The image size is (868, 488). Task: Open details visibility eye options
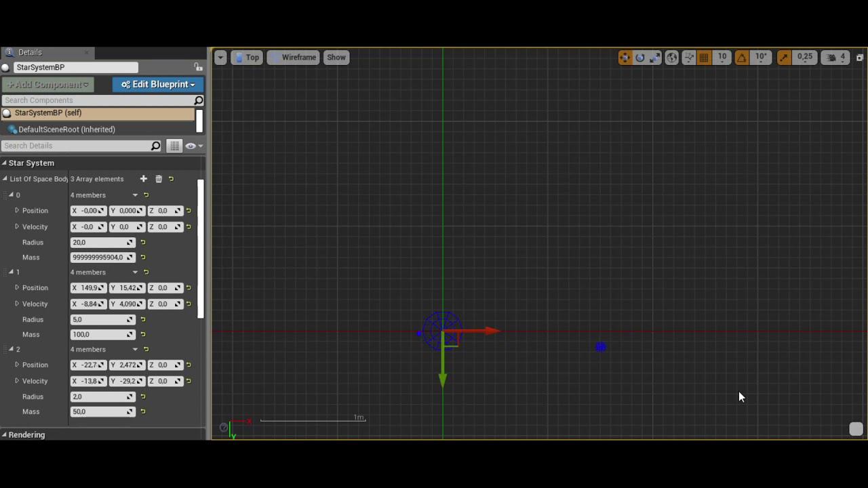pyautogui.click(x=193, y=146)
